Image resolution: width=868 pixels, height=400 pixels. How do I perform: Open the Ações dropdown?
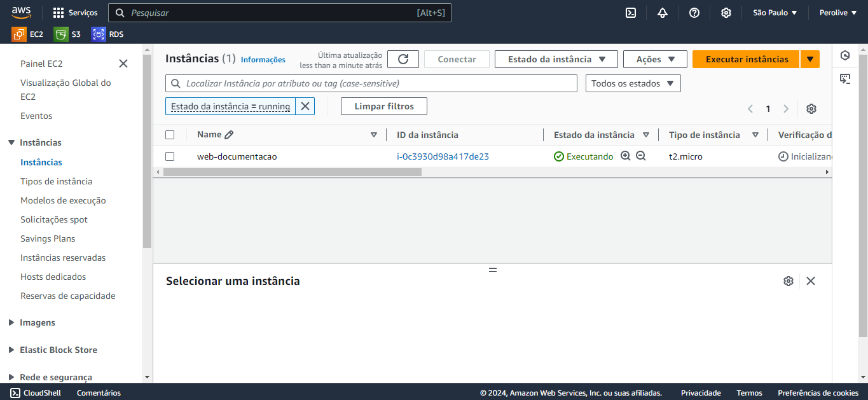tap(655, 59)
